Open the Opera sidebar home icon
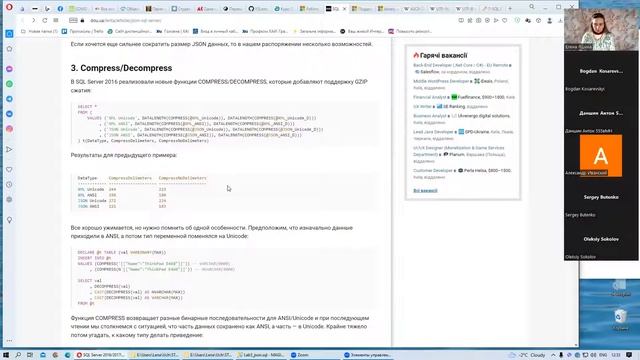This screenshot has height=360, width=640. 9,33
